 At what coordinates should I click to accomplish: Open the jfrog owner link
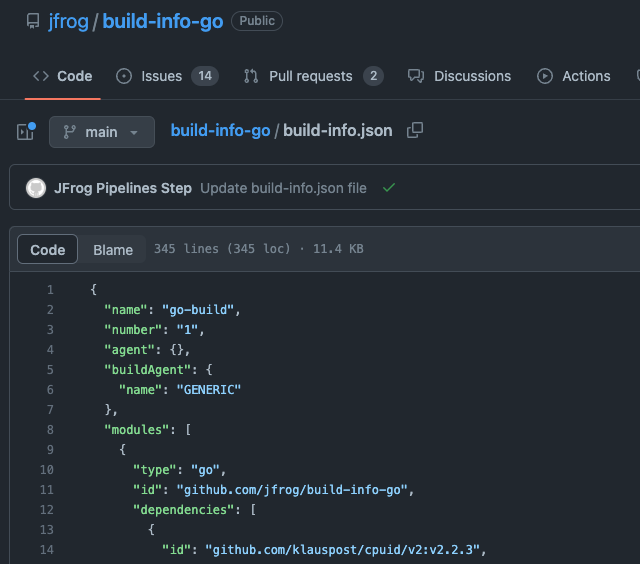point(68,21)
